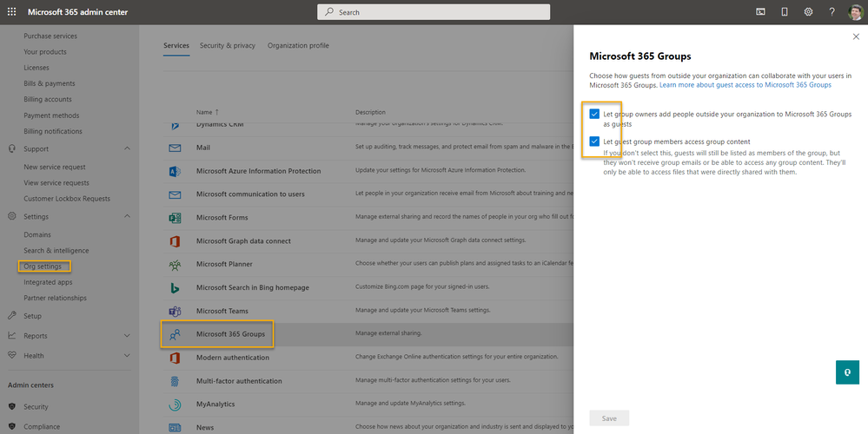Open New service request
Screen dimensions: 868x434
click(54, 167)
